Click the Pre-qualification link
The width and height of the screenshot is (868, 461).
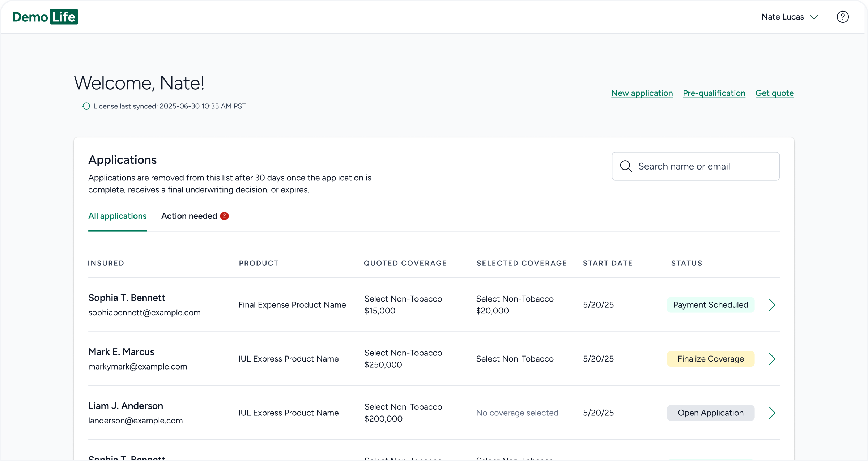coord(714,93)
